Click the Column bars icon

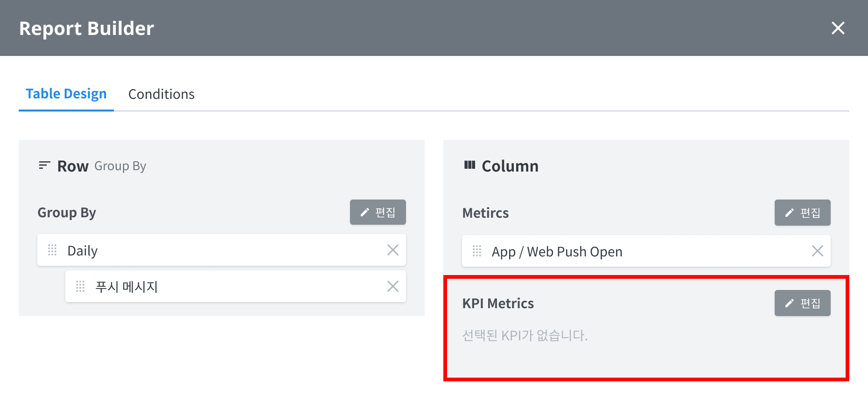[x=469, y=165]
